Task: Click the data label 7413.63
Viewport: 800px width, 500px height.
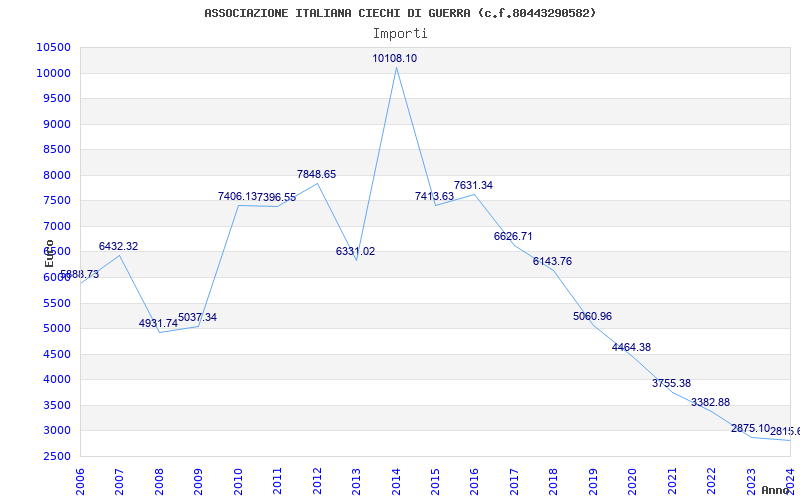Action: pos(434,196)
